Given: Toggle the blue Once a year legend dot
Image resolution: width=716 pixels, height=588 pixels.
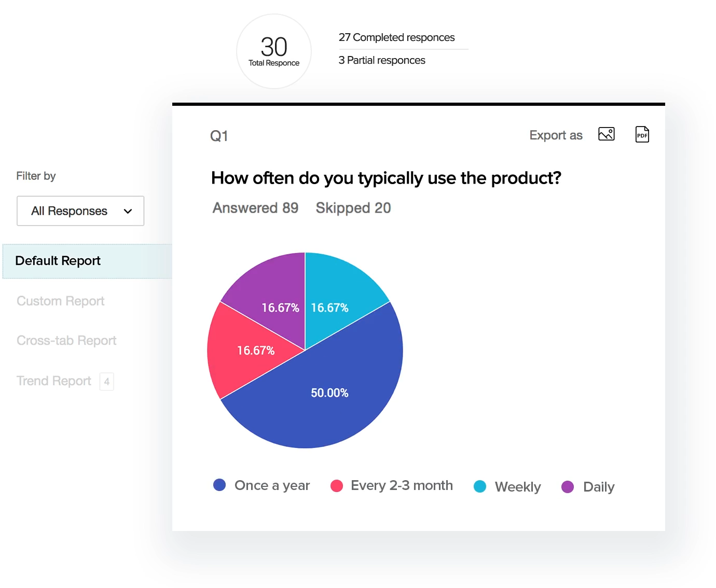Looking at the screenshot, I should tap(219, 485).
